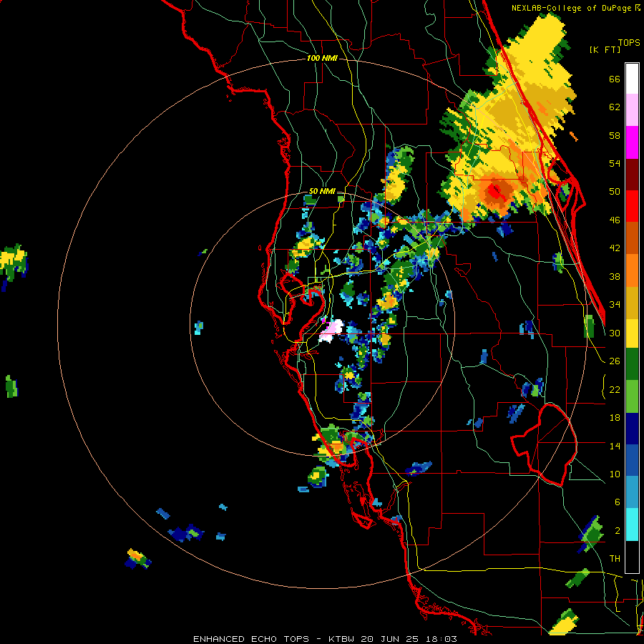The width and height of the screenshot is (644, 644).
Task: Click the 46 scale label
Action: click(615, 220)
